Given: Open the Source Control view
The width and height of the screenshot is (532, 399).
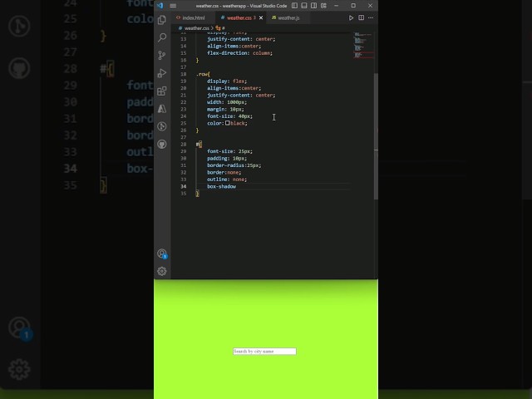Looking at the screenshot, I should [x=162, y=55].
